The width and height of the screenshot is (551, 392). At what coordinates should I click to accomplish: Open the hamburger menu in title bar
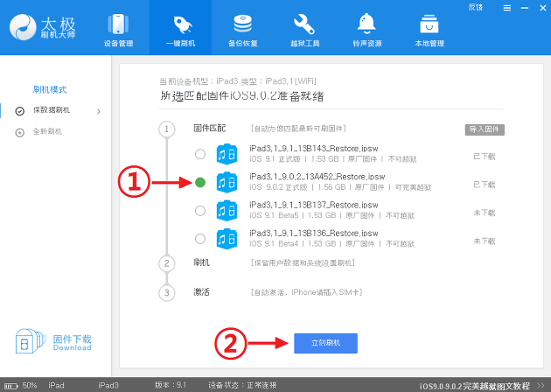(x=507, y=8)
